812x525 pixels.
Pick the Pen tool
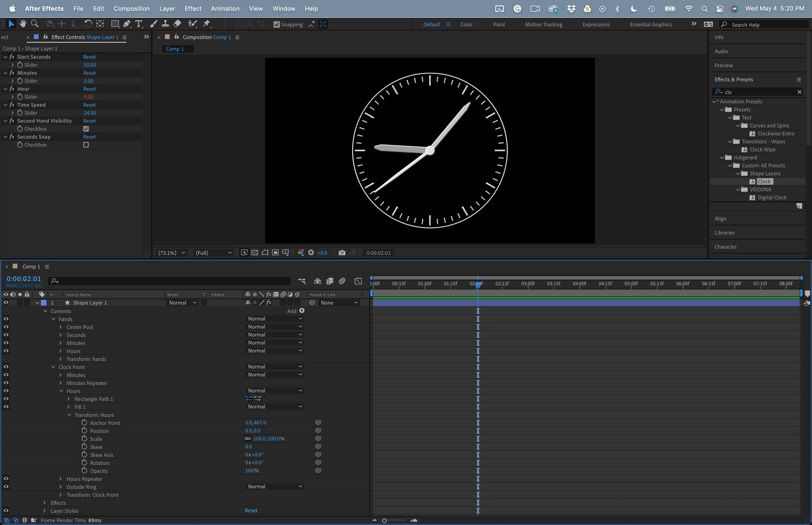(x=127, y=24)
